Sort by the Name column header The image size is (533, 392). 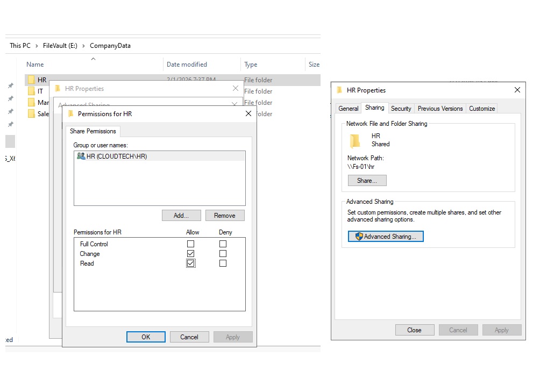[x=35, y=65]
